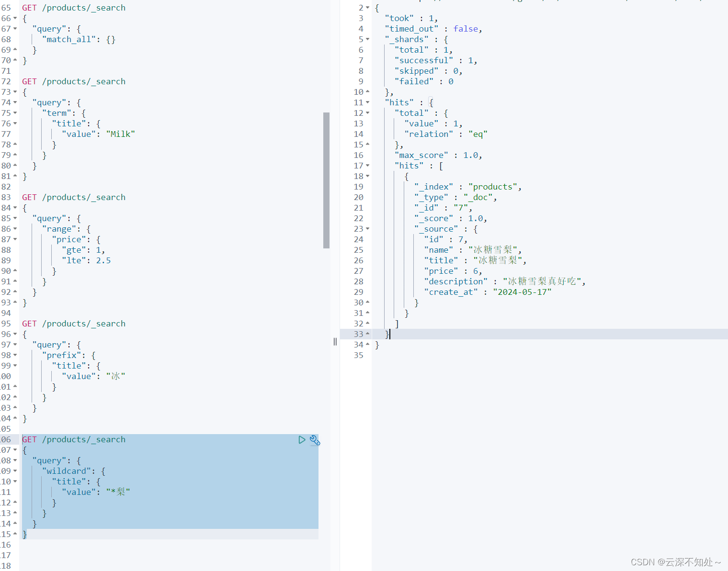Collapse the hit object on response line 18
Image resolution: width=728 pixels, height=571 pixels.
click(367, 176)
